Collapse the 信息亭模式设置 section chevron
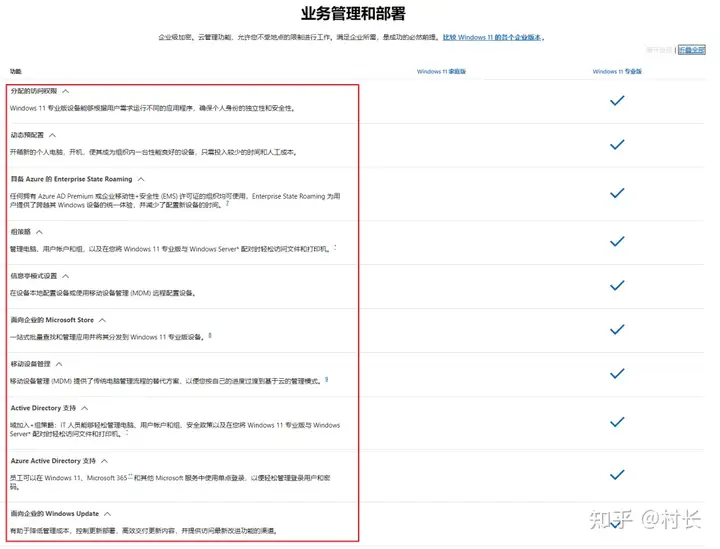The height and width of the screenshot is (549, 720). 66,276
